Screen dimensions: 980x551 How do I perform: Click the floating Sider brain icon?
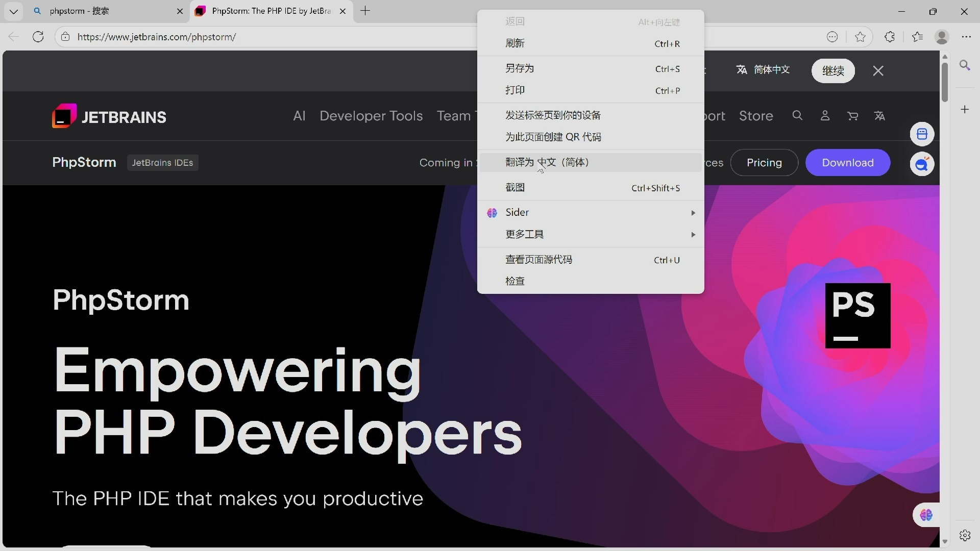[926, 515]
